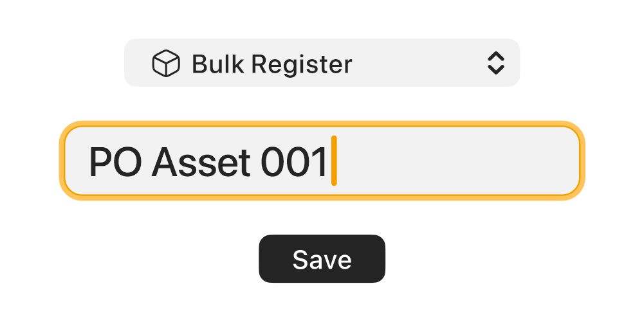Expand the up-down chevron arrows
Screen dimensions: 644x322
point(495,63)
